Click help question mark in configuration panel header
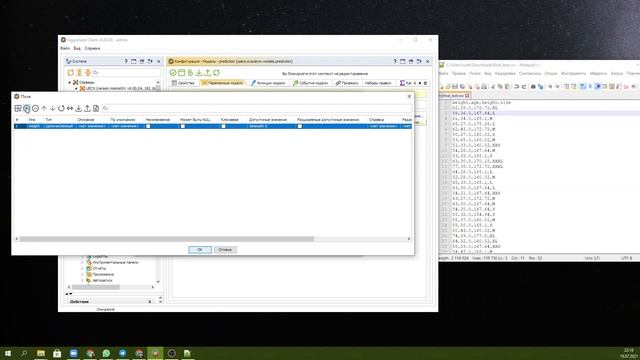Screen dimensions: 640x360 pyautogui.click(x=395, y=61)
